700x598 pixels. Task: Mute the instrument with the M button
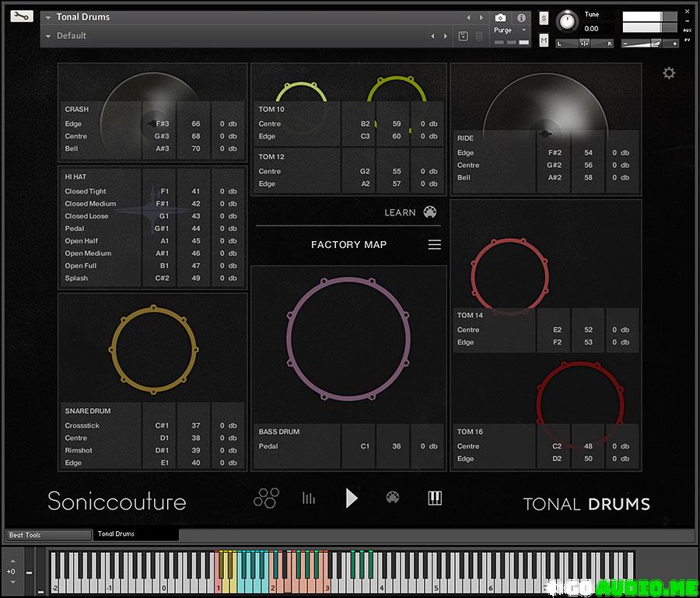tap(544, 40)
